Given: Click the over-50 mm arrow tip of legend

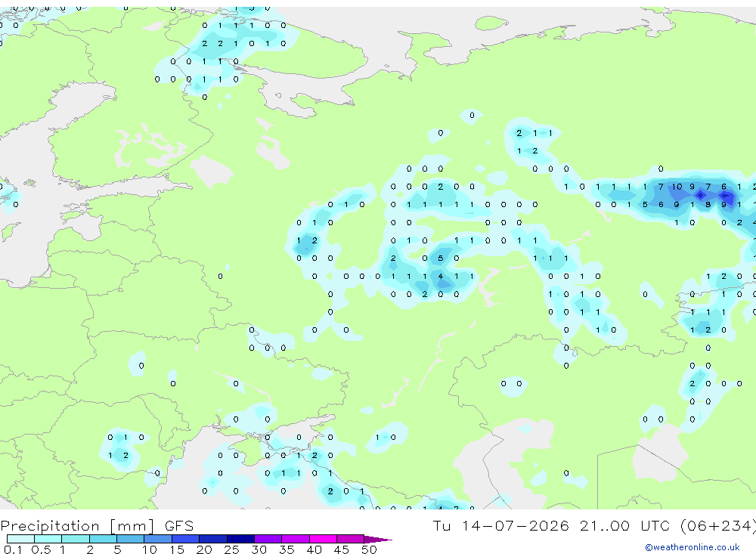Looking at the screenshot, I should 378,539.
